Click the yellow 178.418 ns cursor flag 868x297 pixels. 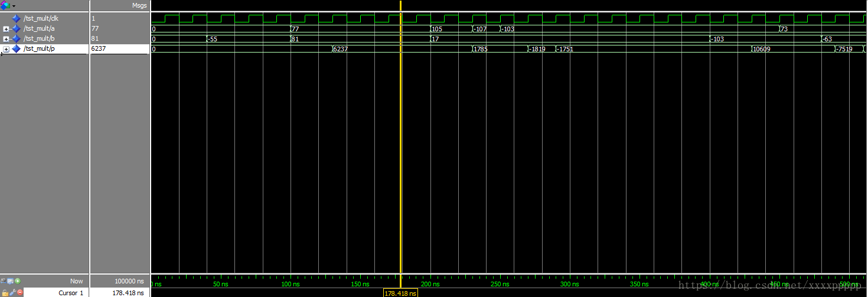tap(400, 293)
